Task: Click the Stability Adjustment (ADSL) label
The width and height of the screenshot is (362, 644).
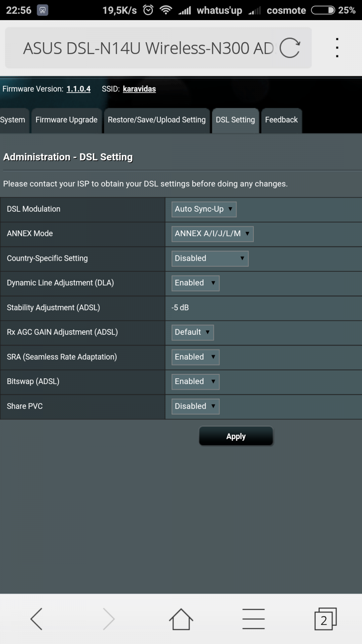Action: (53, 308)
